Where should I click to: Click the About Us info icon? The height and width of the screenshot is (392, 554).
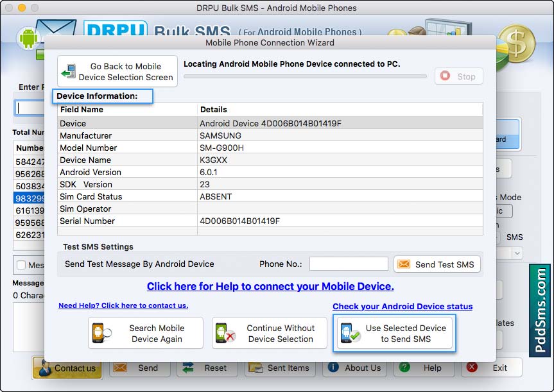pyautogui.click(x=333, y=367)
